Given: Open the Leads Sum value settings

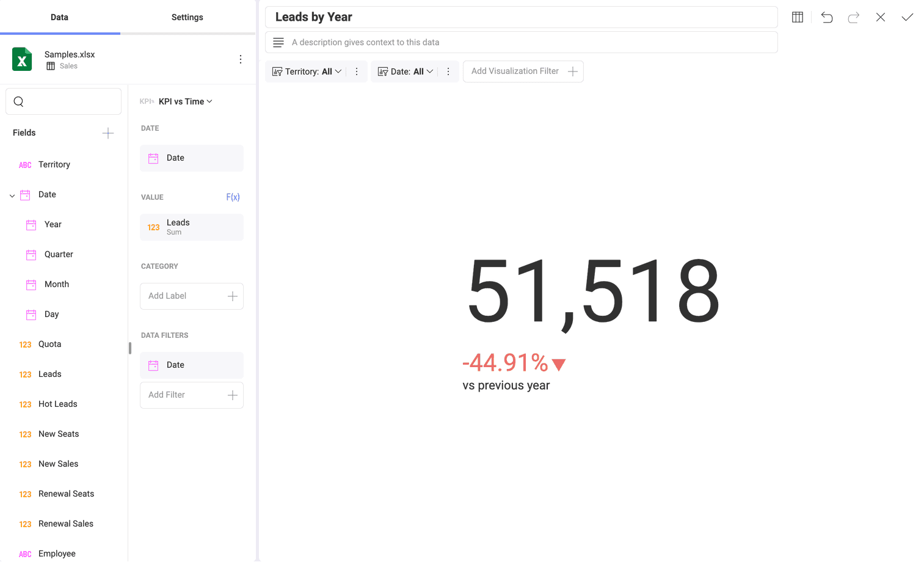Looking at the screenshot, I should click(192, 227).
